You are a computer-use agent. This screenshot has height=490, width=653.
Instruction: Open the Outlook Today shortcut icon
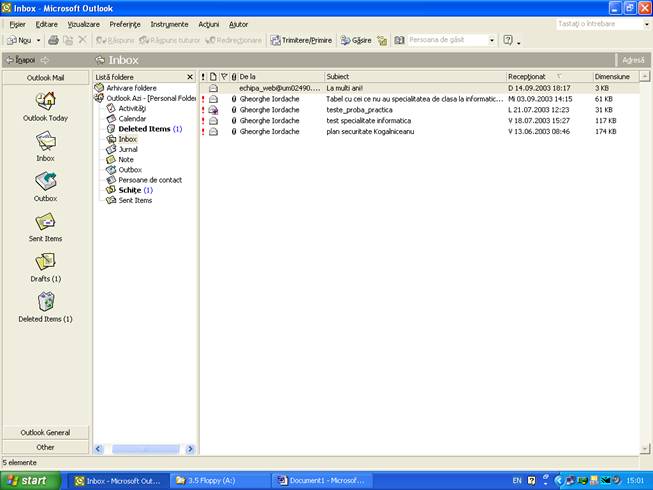click(x=46, y=101)
